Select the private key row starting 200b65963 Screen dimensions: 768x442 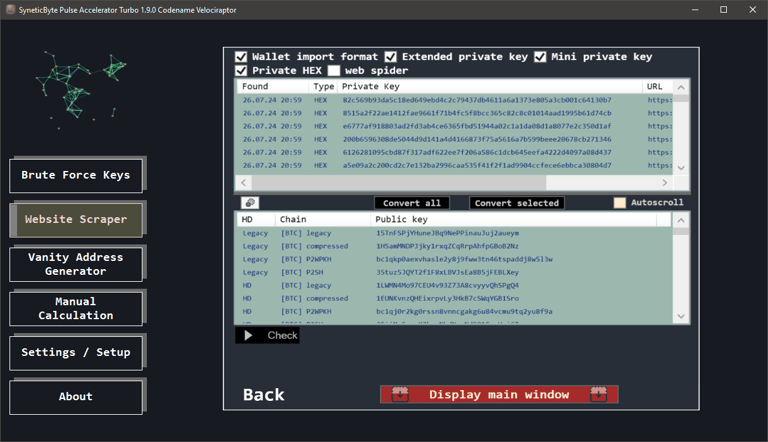pyautogui.click(x=454, y=139)
